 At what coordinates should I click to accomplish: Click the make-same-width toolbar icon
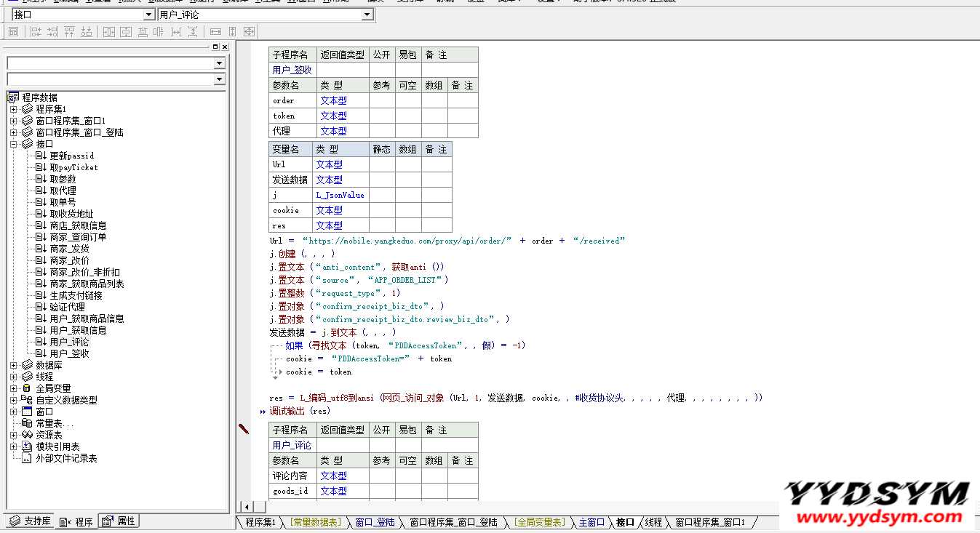(x=215, y=32)
